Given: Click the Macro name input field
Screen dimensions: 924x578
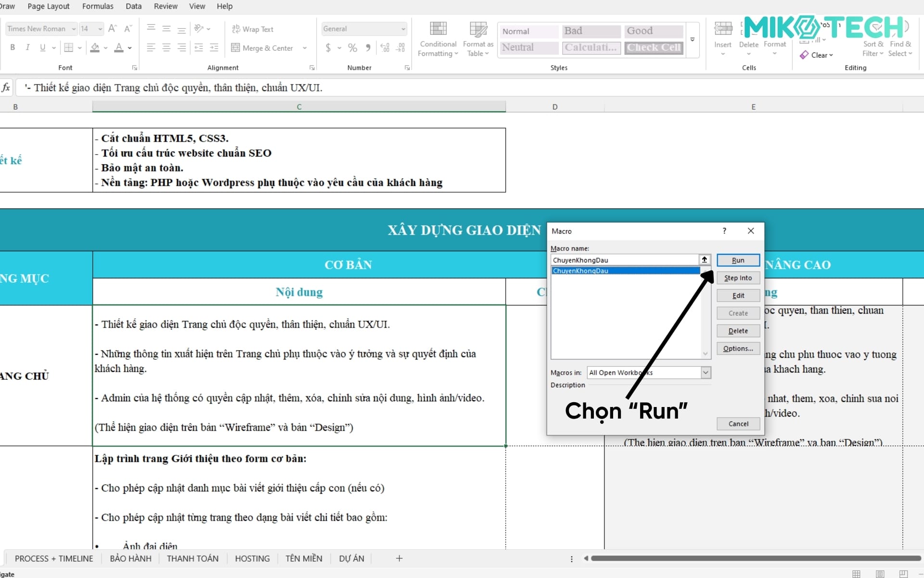Looking at the screenshot, I should (625, 260).
